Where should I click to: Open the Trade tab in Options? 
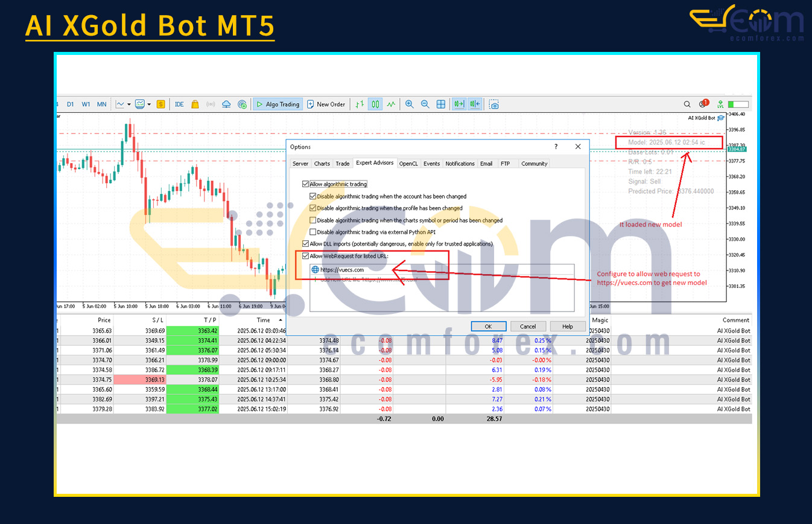343,164
